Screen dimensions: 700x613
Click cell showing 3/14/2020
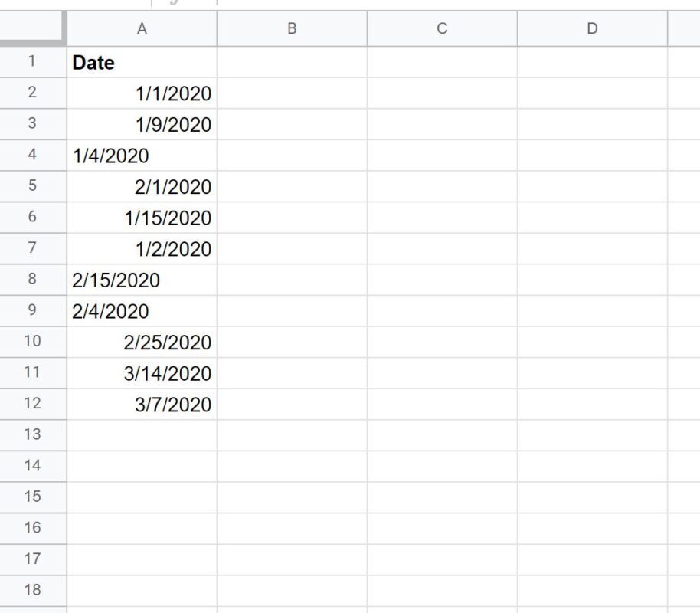point(142,373)
